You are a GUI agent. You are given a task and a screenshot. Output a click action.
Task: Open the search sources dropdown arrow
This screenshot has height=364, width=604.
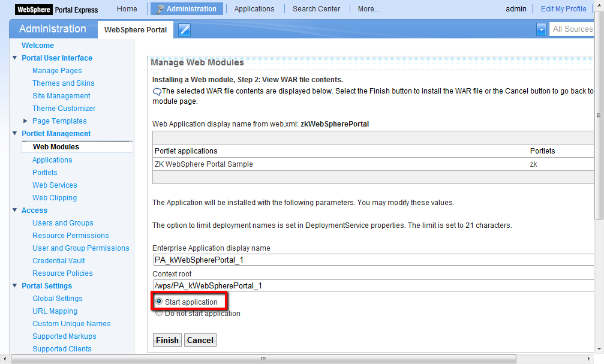tap(541, 29)
